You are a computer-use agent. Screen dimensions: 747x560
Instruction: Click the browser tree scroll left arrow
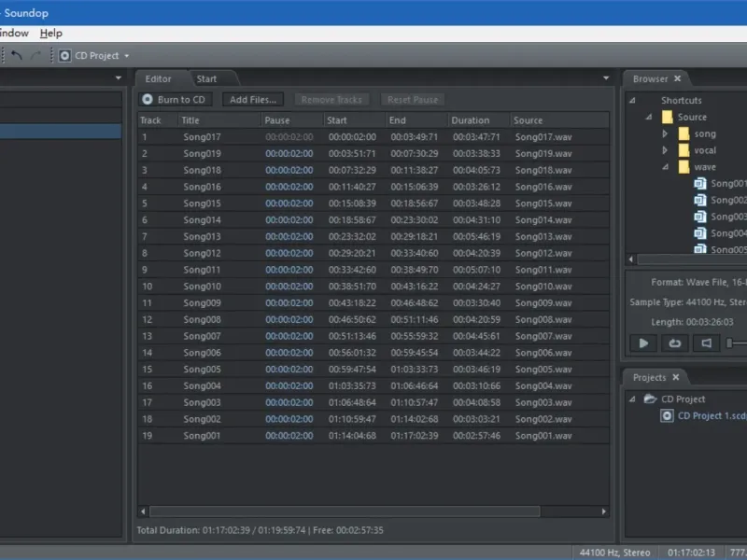point(631,259)
